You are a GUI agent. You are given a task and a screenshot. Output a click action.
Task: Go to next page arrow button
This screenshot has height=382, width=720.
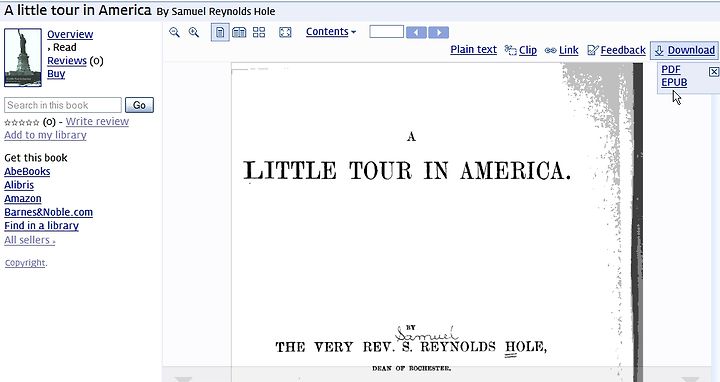point(439,32)
